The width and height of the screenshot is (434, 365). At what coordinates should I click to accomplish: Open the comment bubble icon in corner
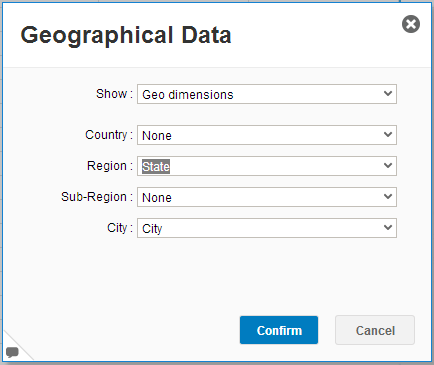click(12, 352)
